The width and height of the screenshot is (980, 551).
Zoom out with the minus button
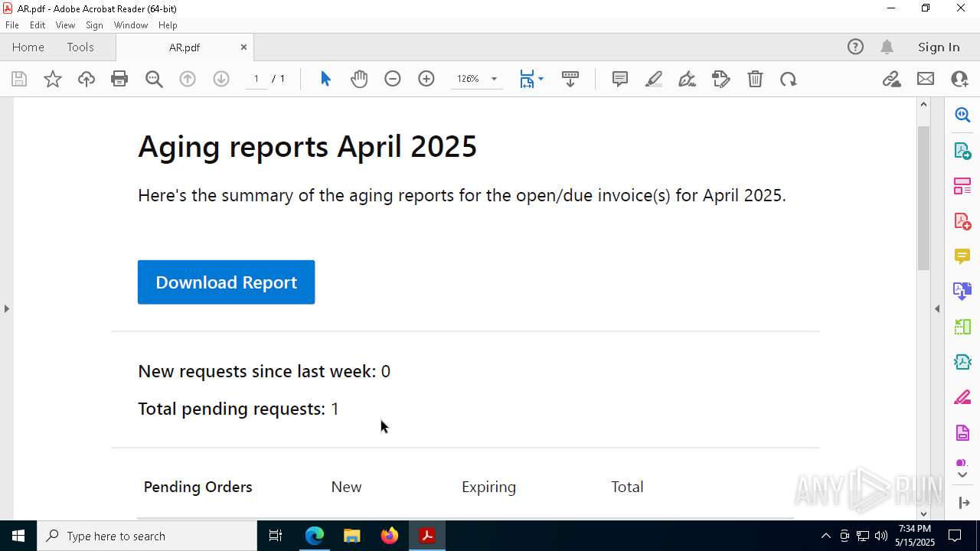coord(393,79)
